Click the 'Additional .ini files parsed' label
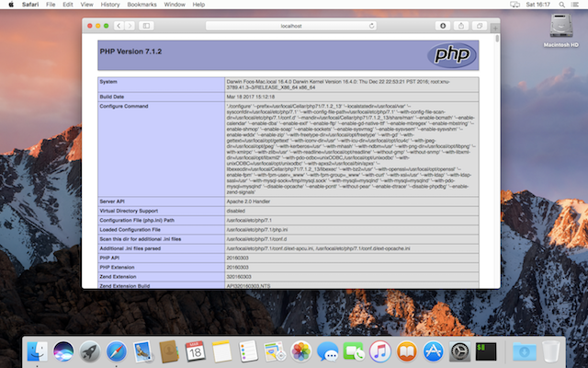Viewport: 588px width, 368px height. pyautogui.click(x=130, y=248)
